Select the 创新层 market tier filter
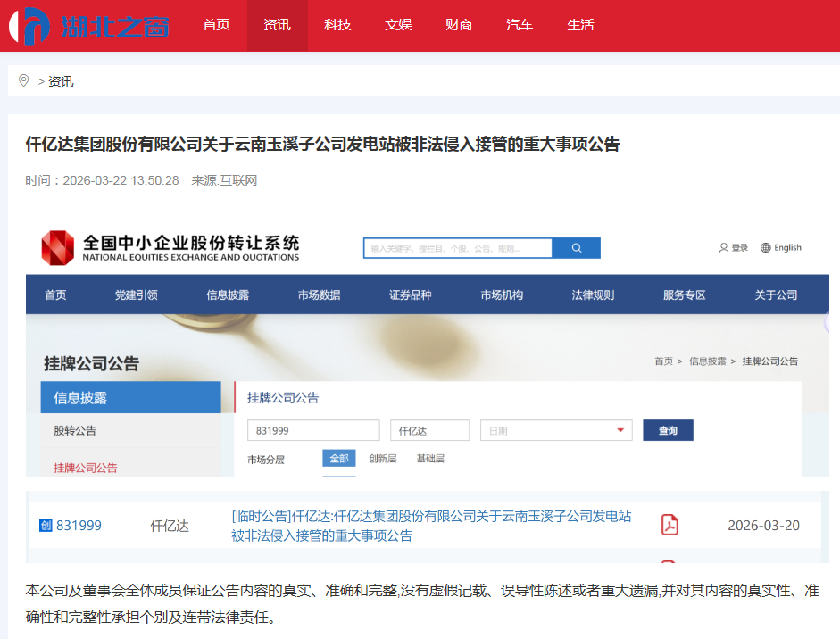Image resolution: width=840 pixels, height=639 pixels. (382, 459)
